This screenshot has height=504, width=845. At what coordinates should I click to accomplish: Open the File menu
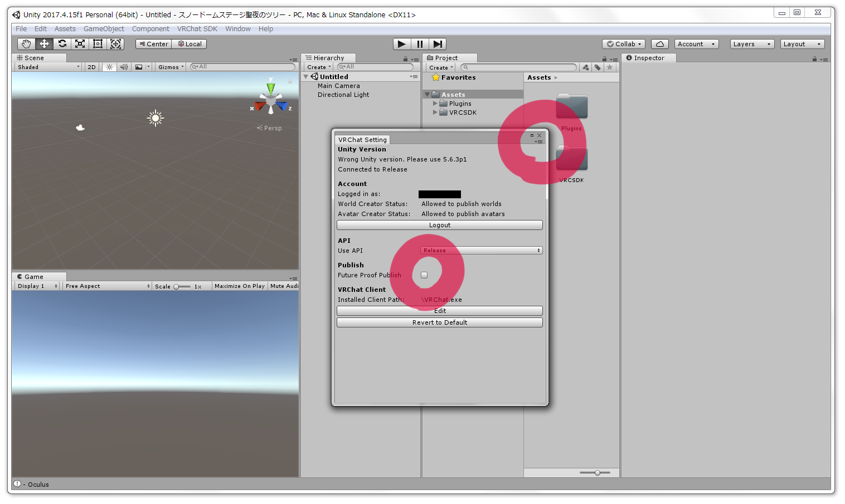pyautogui.click(x=21, y=29)
